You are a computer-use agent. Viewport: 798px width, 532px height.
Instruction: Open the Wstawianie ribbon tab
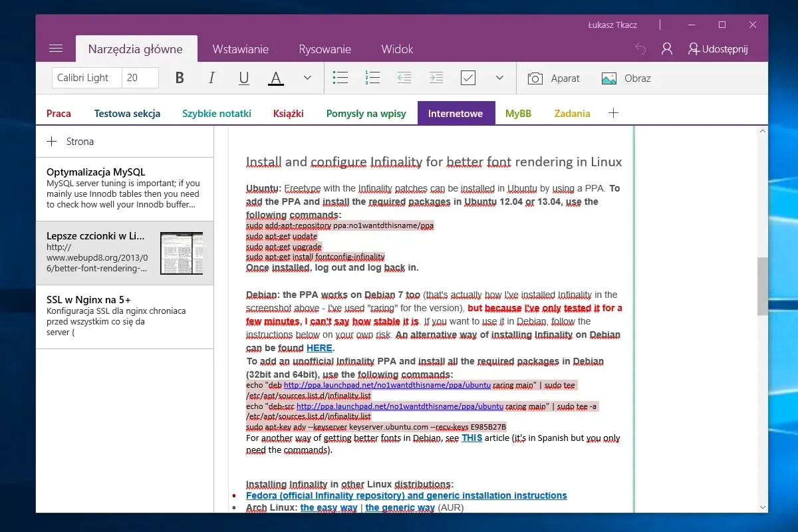241,49
